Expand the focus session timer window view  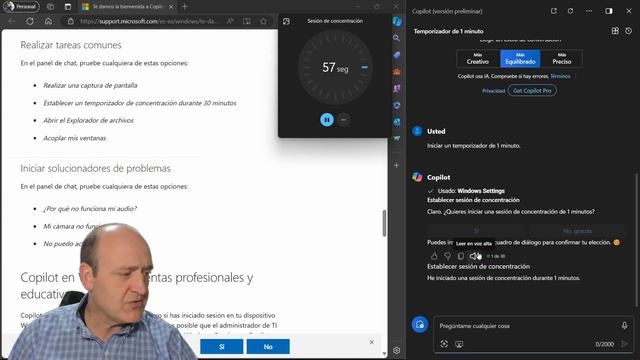(x=286, y=21)
